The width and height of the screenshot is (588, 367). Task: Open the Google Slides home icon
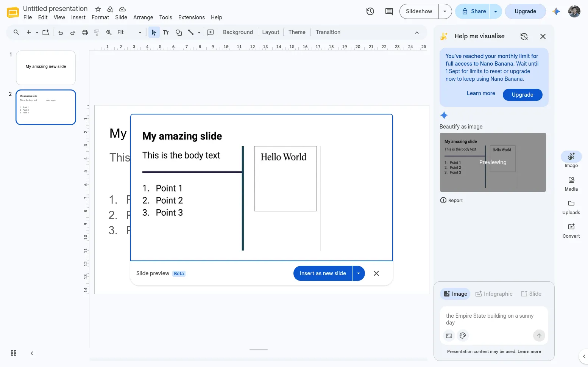coord(13,13)
